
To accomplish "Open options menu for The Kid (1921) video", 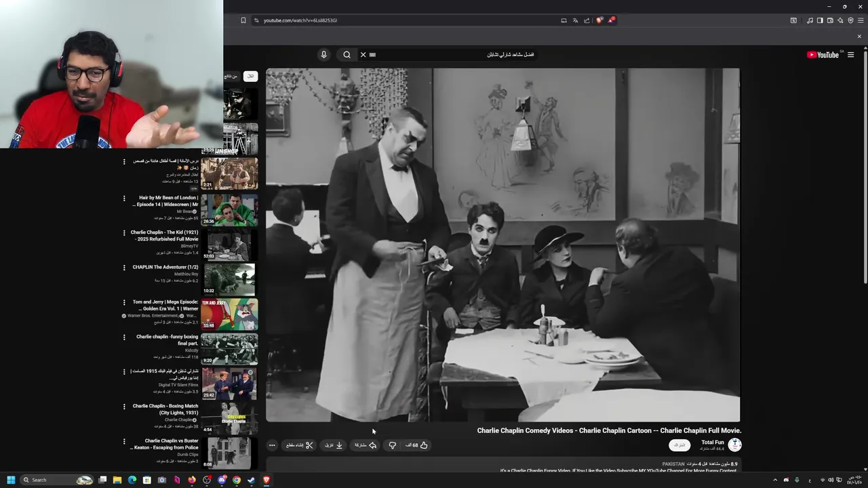I will pos(124,233).
